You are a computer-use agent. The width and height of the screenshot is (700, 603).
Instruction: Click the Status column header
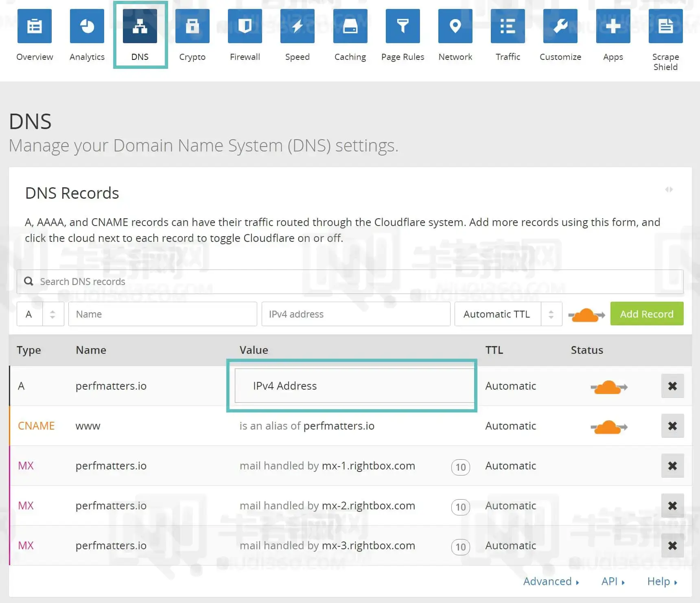(587, 350)
